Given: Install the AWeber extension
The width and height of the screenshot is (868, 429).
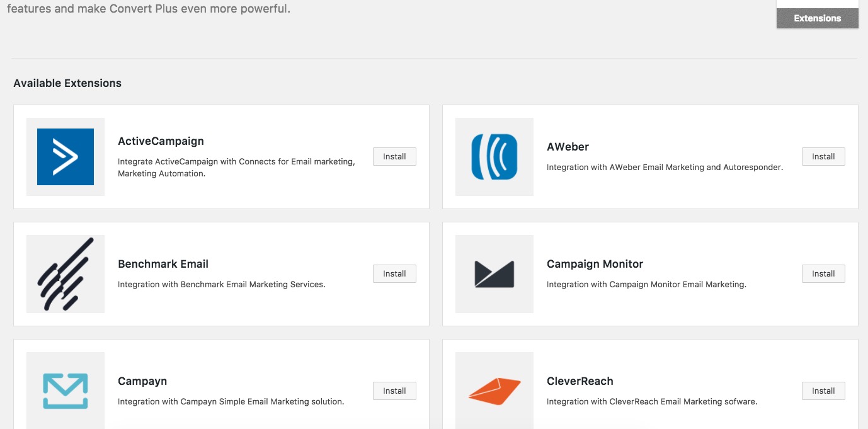Looking at the screenshot, I should pyautogui.click(x=823, y=156).
